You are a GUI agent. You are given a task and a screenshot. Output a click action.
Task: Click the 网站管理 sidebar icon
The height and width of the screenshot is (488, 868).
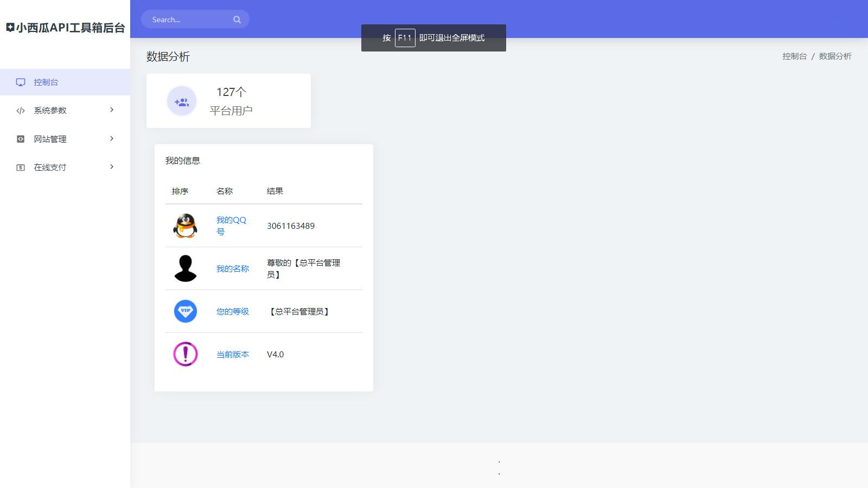point(21,139)
